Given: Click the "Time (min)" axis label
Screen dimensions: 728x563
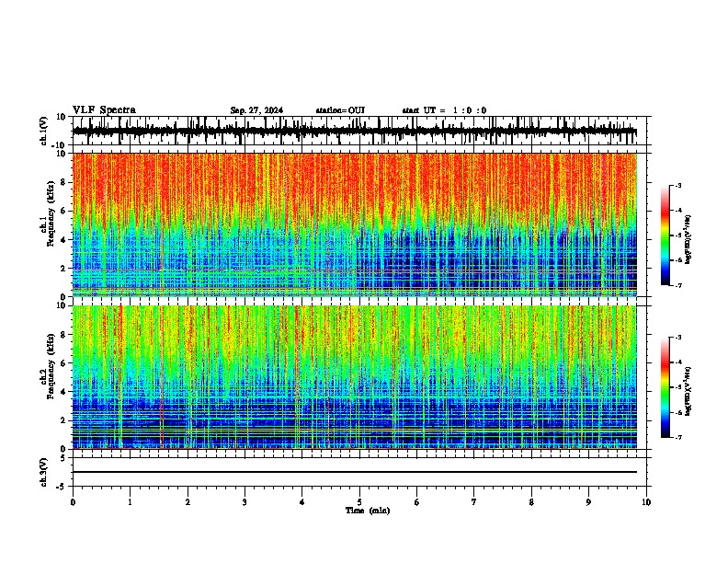Looking at the screenshot, I should 368,511.
